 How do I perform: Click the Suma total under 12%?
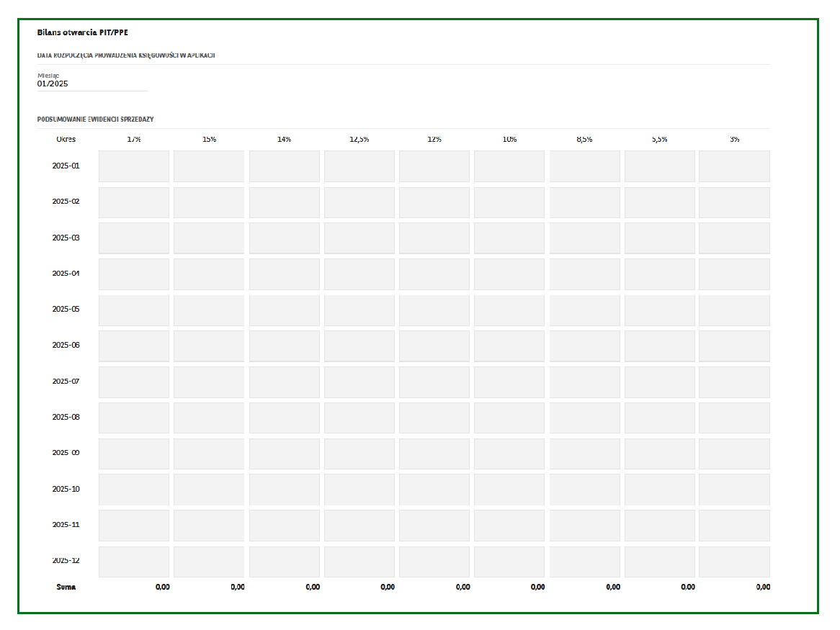[463, 588]
